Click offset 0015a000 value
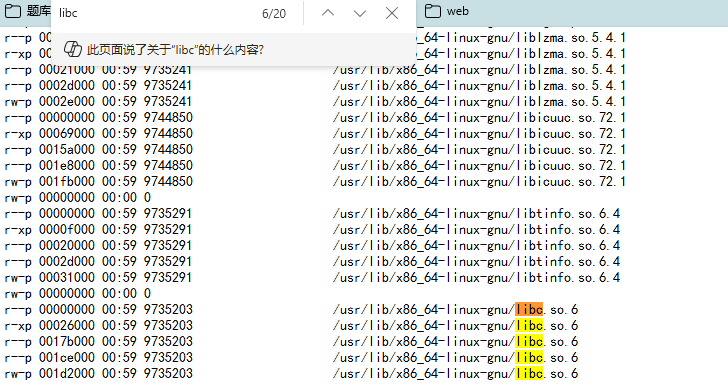Viewport: 728px width, 384px height. (x=67, y=150)
